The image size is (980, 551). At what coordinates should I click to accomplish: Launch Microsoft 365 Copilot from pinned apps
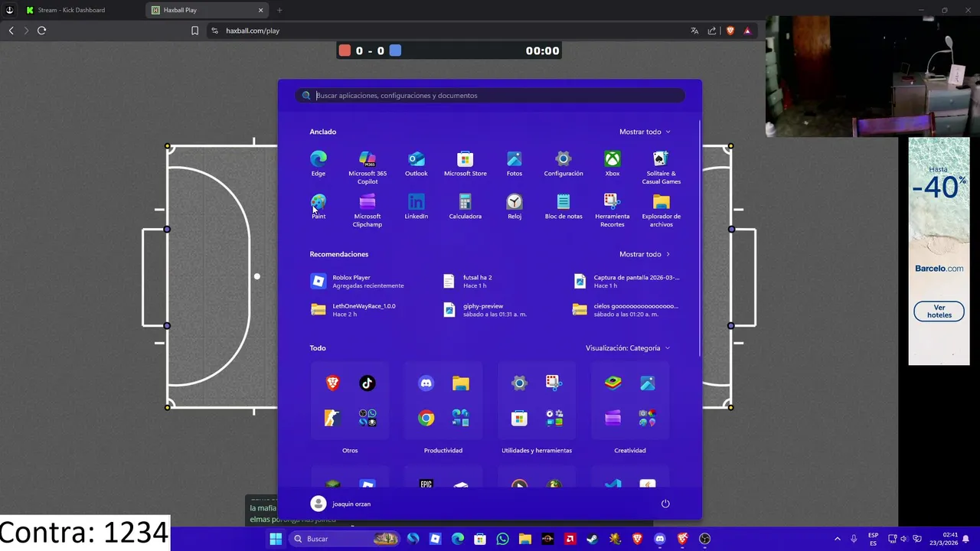pyautogui.click(x=367, y=167)
